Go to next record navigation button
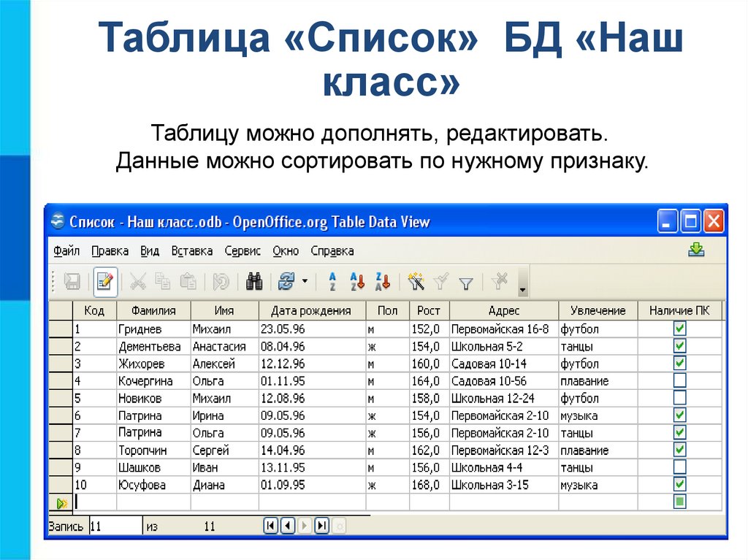748x560 pixels. pyautogui.click(x=305, y=526)
